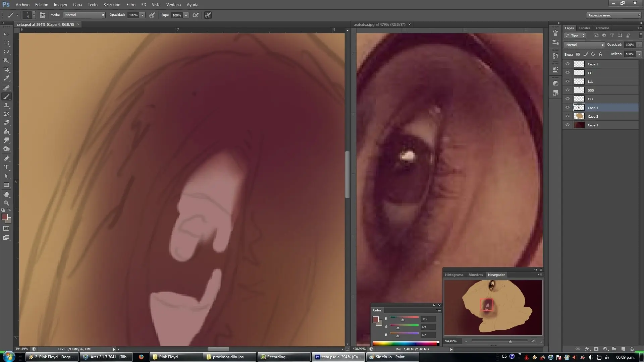Open the brush Modo dropdown

(85, 15)
